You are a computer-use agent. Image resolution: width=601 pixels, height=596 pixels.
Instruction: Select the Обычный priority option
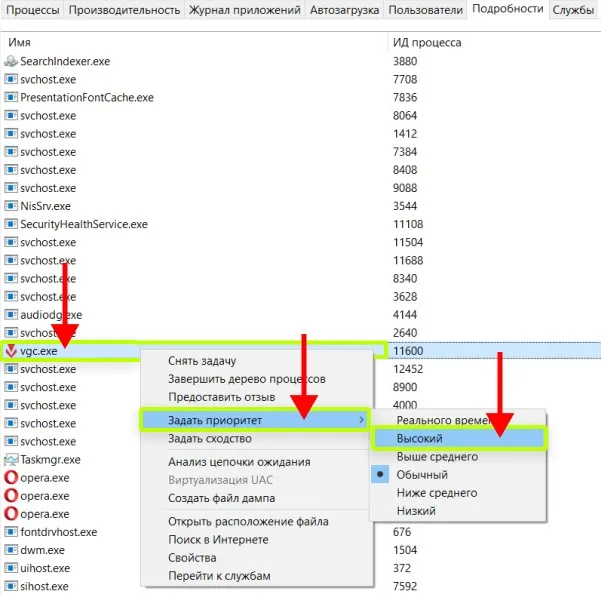[458, 475]
